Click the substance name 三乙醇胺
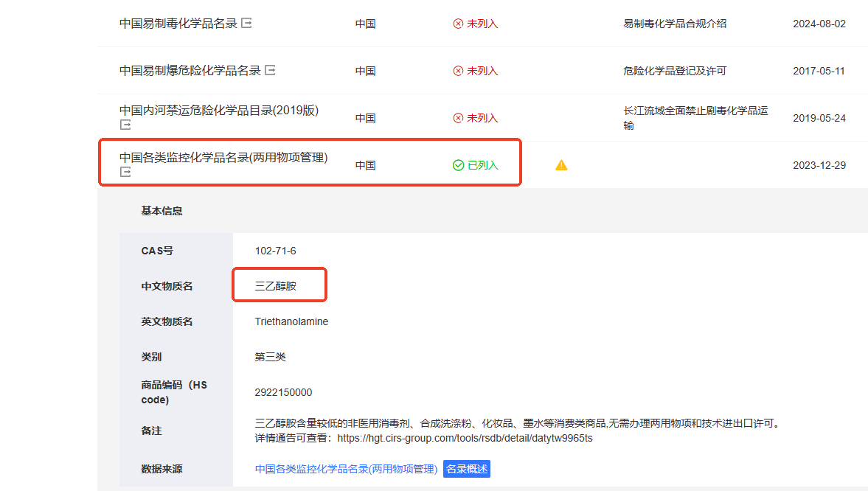 tap(275, 286)
